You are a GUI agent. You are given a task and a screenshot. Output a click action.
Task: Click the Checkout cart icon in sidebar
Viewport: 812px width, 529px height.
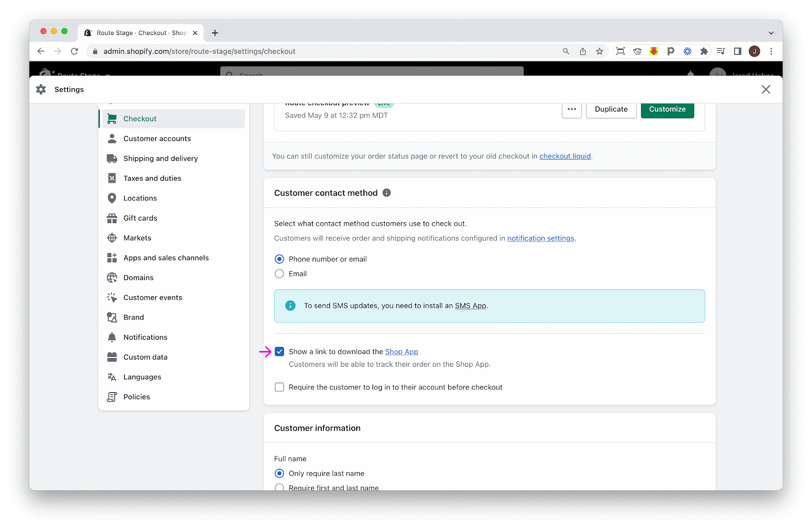[x=112, y=119]
